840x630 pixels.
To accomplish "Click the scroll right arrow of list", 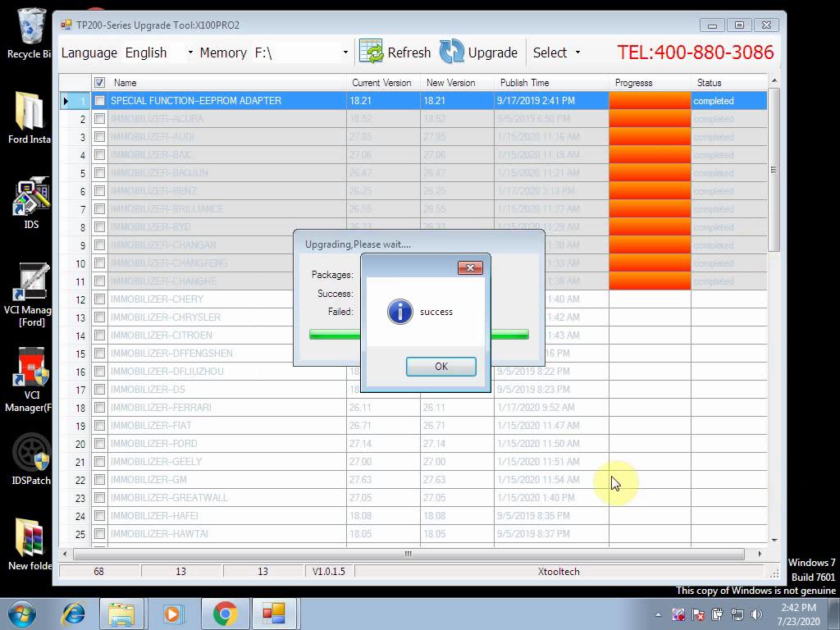I will [x=760, y=554].
